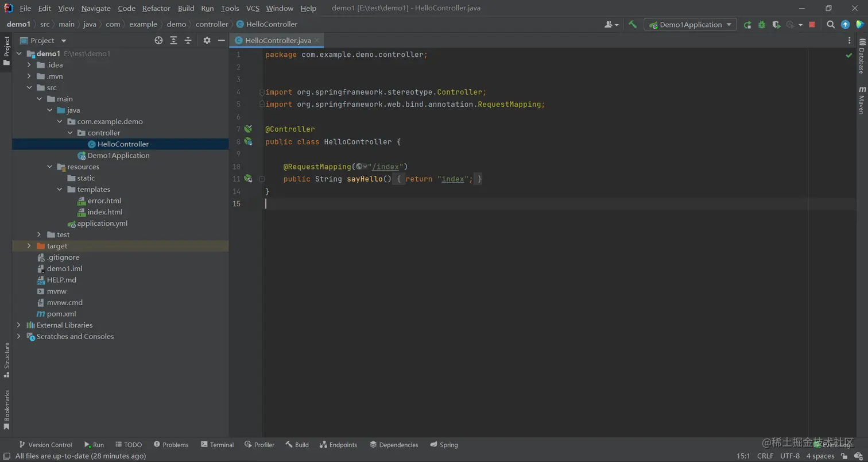Viewport: 868px width, 462px height.
Task: Rerun Demo1Application with the green rerun icon
Action: (747, 25)
